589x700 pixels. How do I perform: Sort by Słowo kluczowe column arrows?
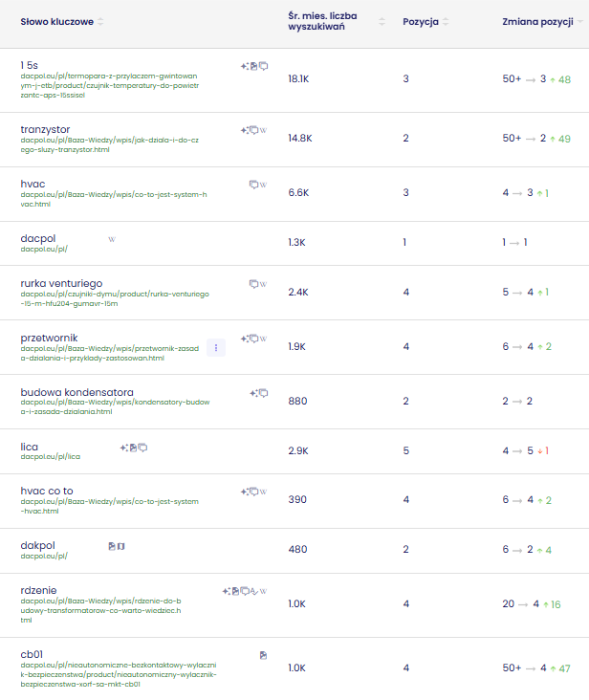(x=100, y=22)
